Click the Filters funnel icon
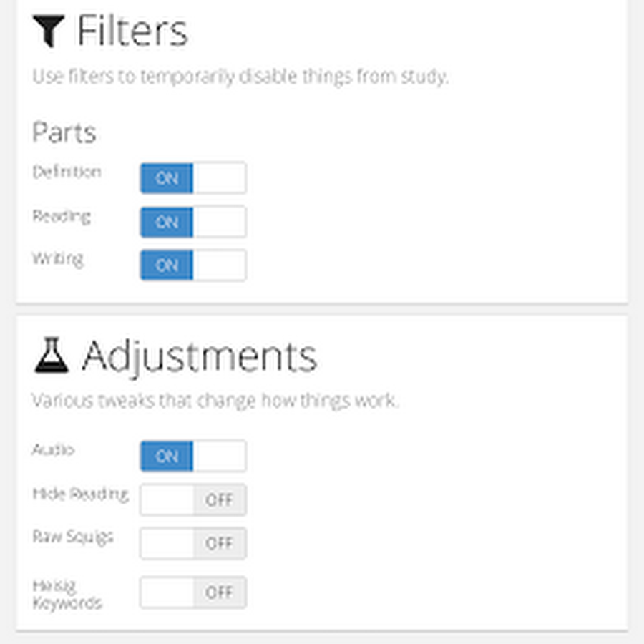 coord(49,32)
